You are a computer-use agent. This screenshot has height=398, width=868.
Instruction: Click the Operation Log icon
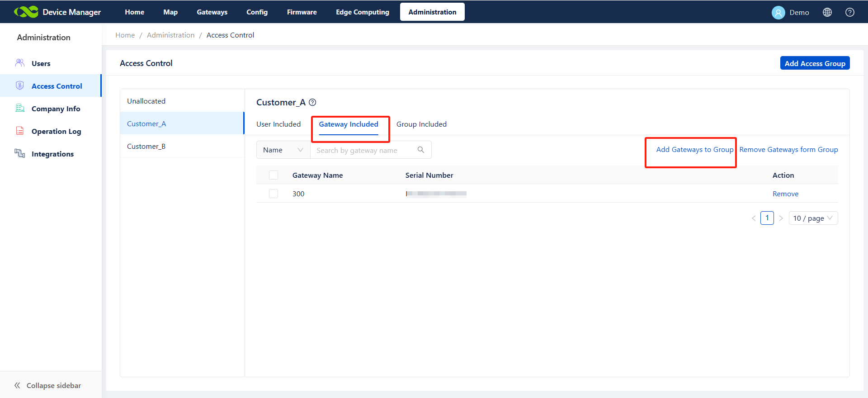point(20,131)
